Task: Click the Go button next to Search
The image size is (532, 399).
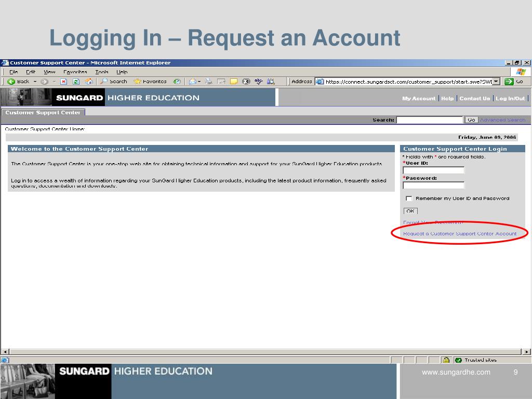Action: [471, 120]
